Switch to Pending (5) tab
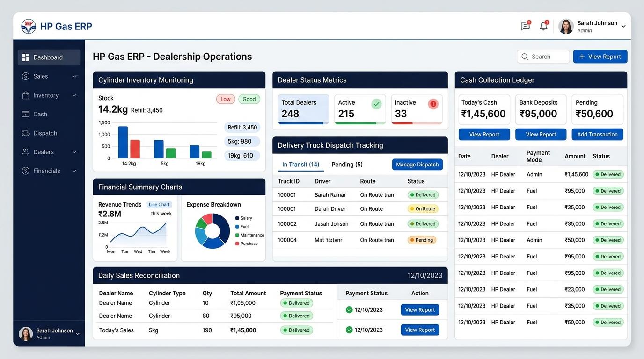Screen dimensions: 644x359 click(347, 165)
